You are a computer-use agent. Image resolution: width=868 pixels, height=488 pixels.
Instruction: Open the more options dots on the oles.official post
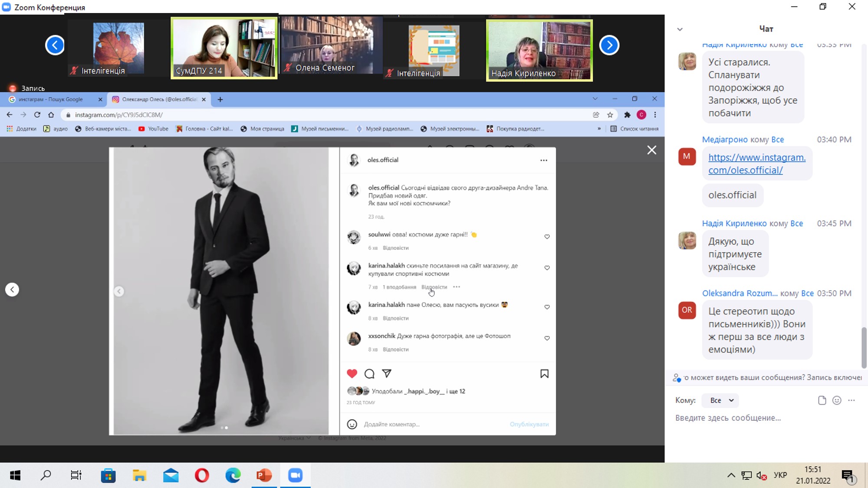[543, 160]
